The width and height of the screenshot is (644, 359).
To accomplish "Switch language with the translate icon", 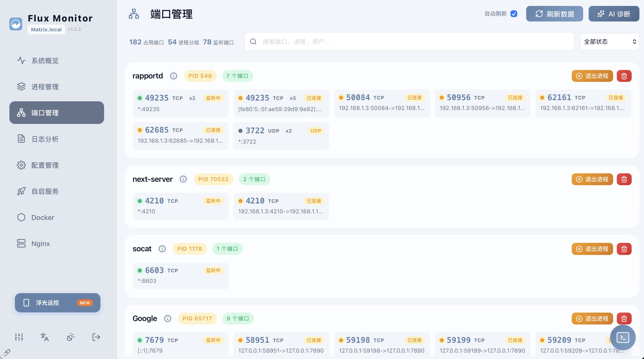I will click(x=45, y=337).
